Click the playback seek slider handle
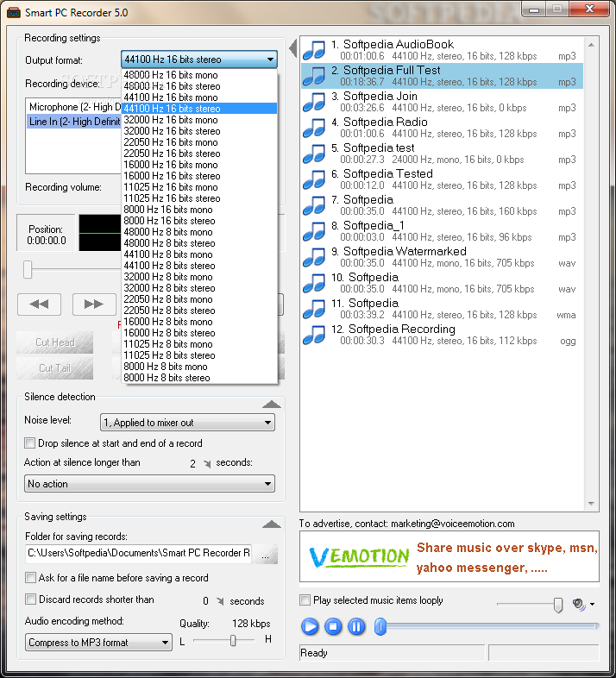Image resolution: width=616 pixels, height=678 pixels. pyautogui.click(x=380, y=626)
